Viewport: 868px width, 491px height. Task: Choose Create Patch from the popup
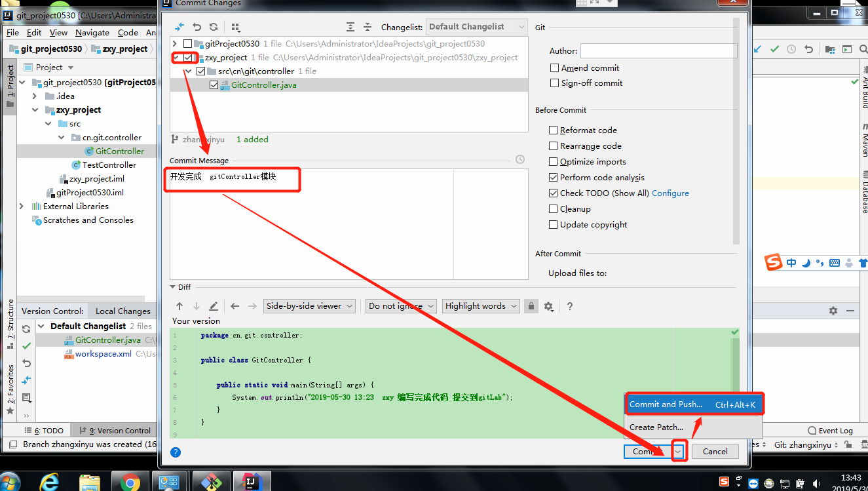(x=693, y=427)
